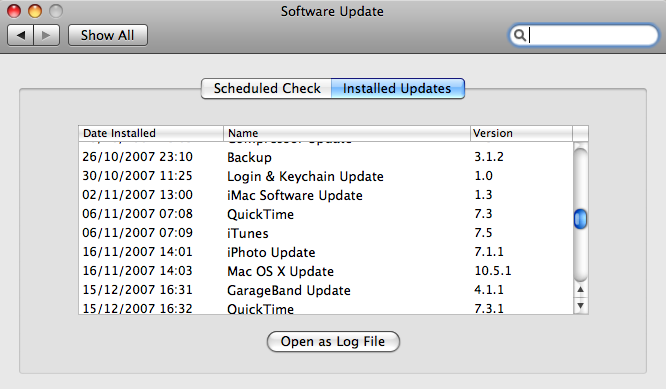The width and height of the screenshot is (666, 389).
Task: Click the scrollbar down arrow
Action: (581, 305)
